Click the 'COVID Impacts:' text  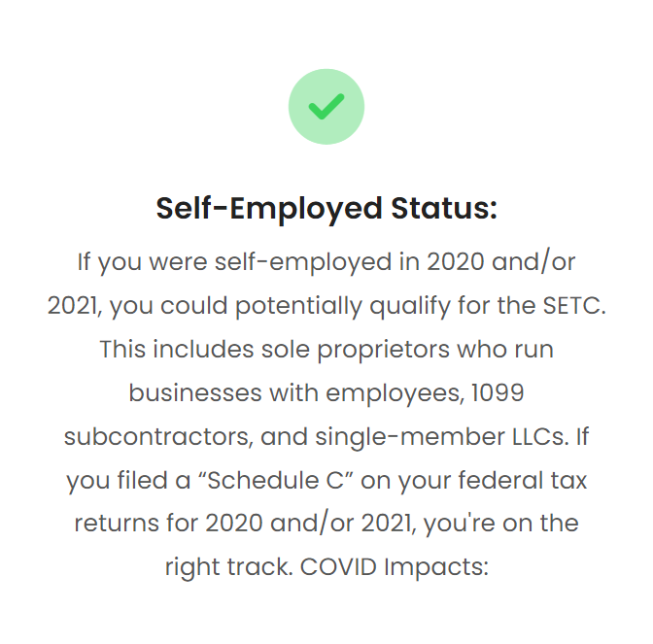pyautogui.click(x=394, y=567)
